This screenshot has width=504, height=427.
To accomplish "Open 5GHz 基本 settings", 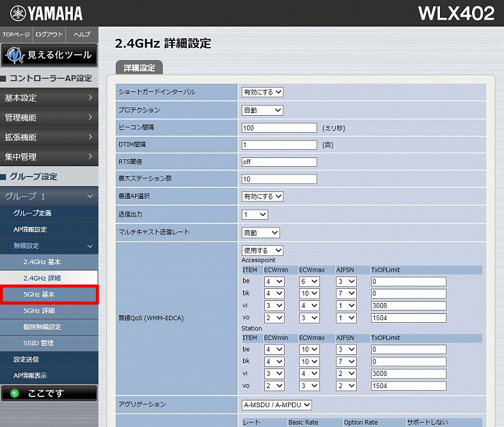I will tap(49, 294).
